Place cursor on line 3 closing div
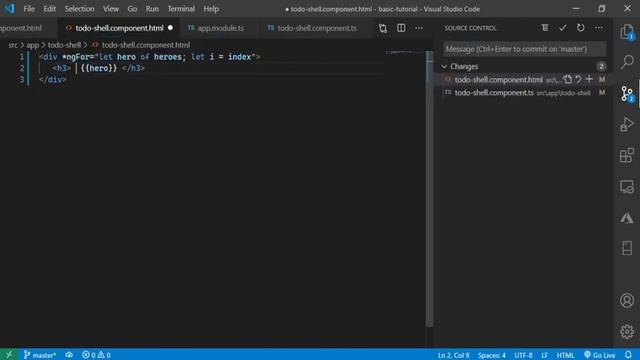Screen dimensions: 640x360 [x=52, y=80]
